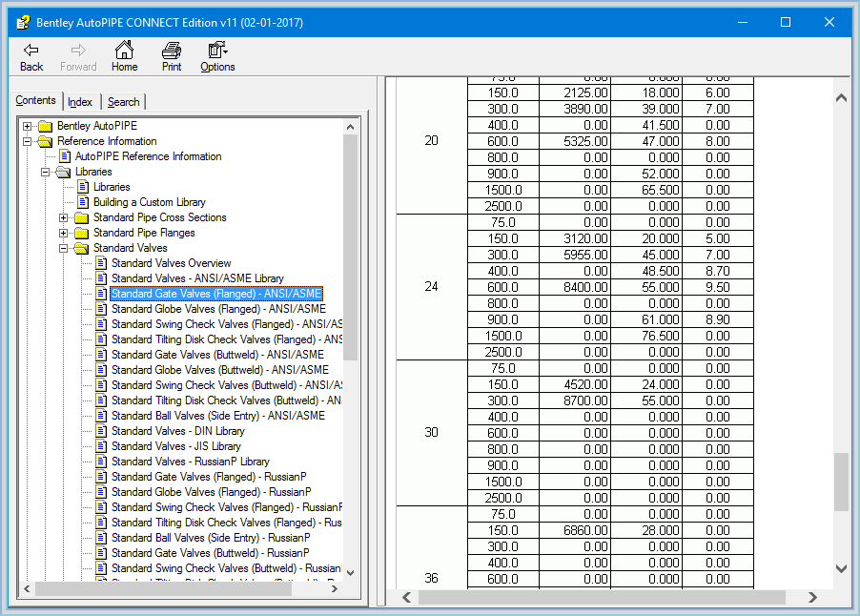Switch to the Index tab

pos(80,102)
